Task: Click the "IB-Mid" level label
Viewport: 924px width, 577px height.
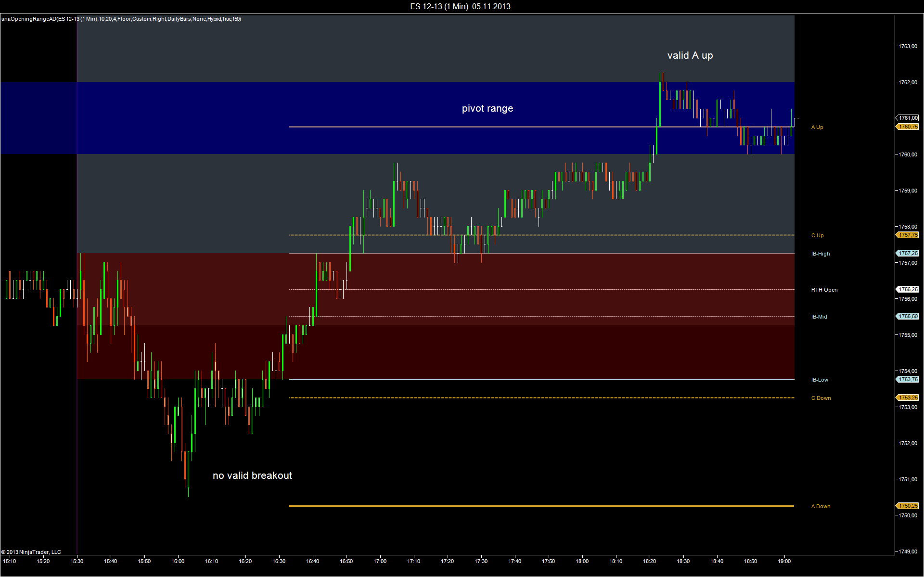Action: point(819,317)
